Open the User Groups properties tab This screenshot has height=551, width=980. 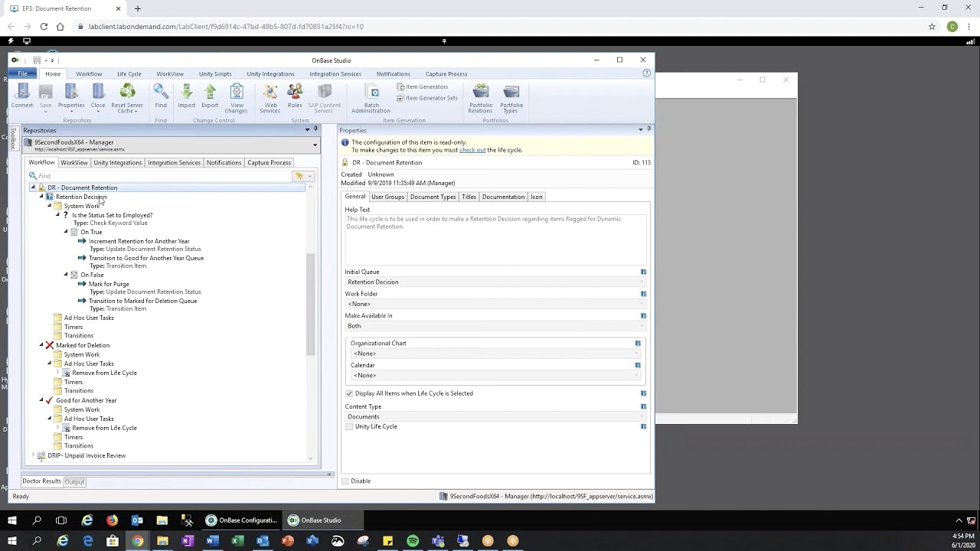click(x=387, y=197)
